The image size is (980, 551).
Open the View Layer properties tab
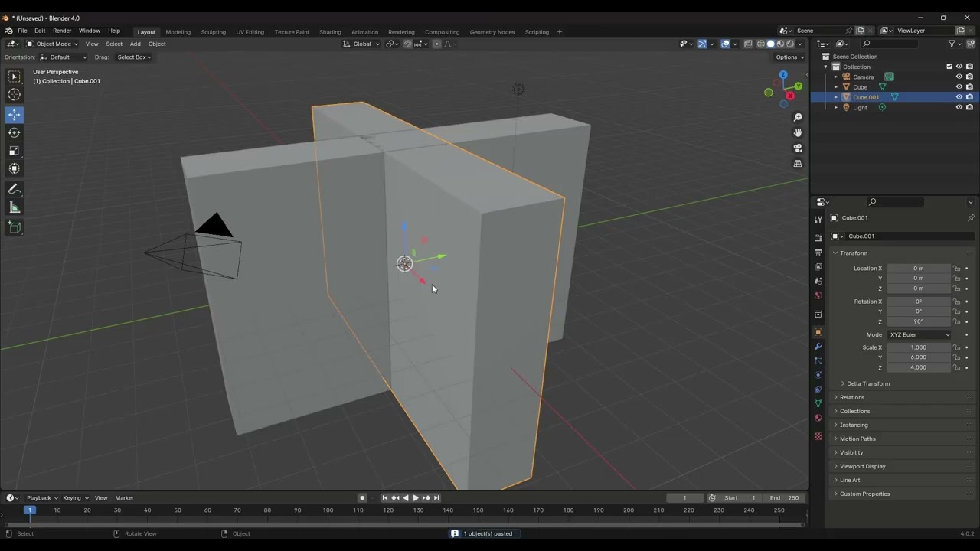[x=818, y=267]
